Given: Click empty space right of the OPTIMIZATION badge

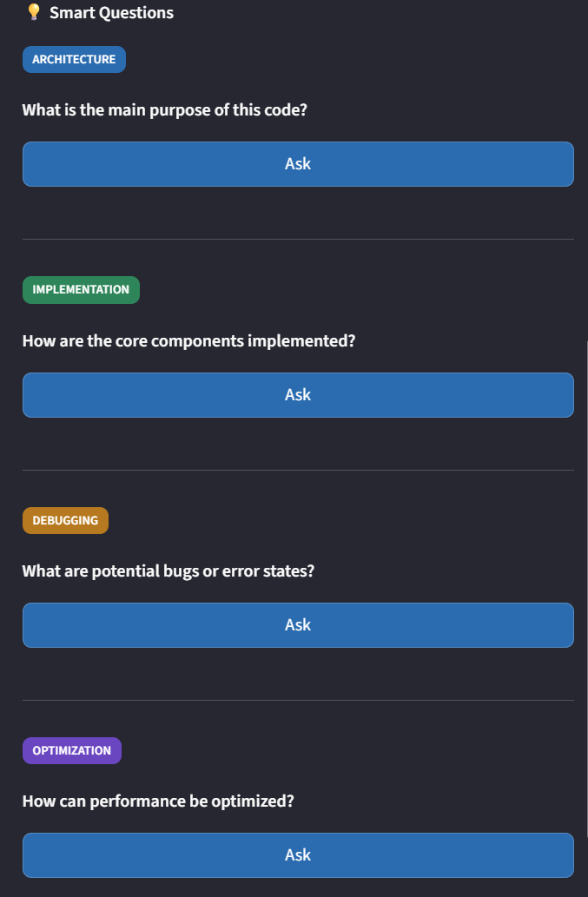Looking at the screenshot, I should pyautogui.click(x=347, y=750).
